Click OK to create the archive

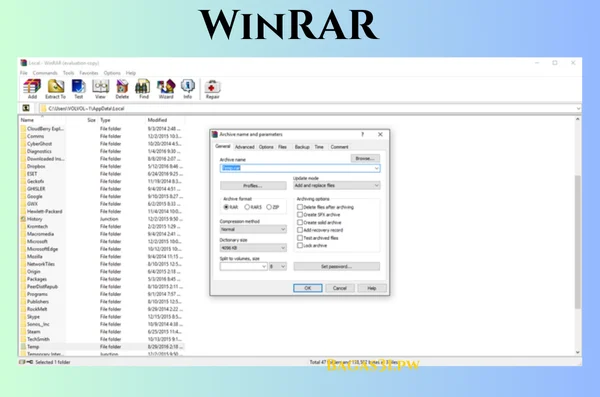[308, 288]
